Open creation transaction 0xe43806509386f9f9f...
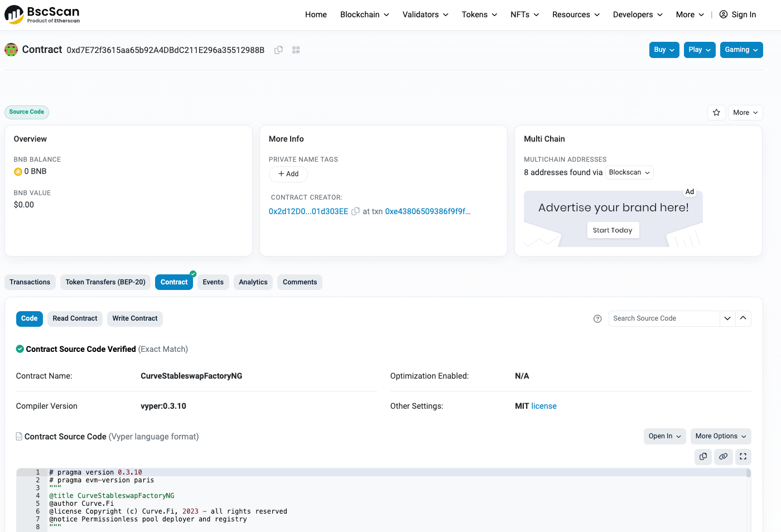 [428, 211]
